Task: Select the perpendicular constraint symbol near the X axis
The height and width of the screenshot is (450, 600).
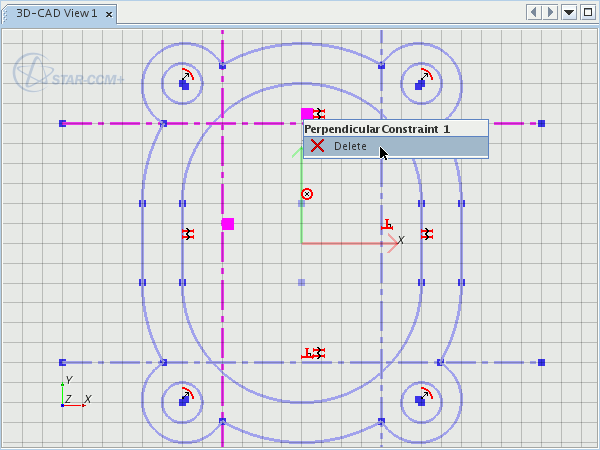Action: (388, 224)
